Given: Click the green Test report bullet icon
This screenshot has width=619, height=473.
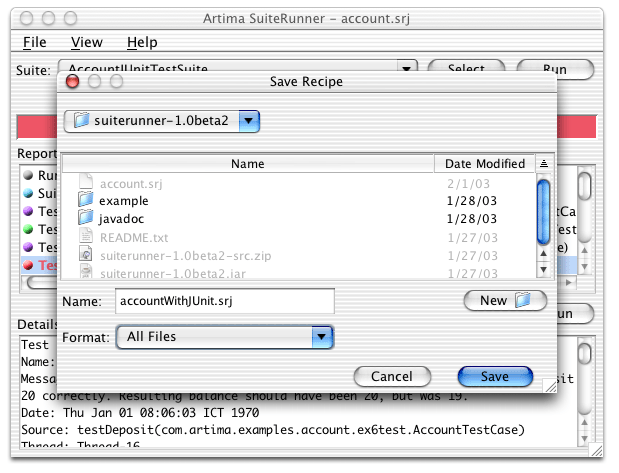Looking at the screenshot, I should coord(28,229).
